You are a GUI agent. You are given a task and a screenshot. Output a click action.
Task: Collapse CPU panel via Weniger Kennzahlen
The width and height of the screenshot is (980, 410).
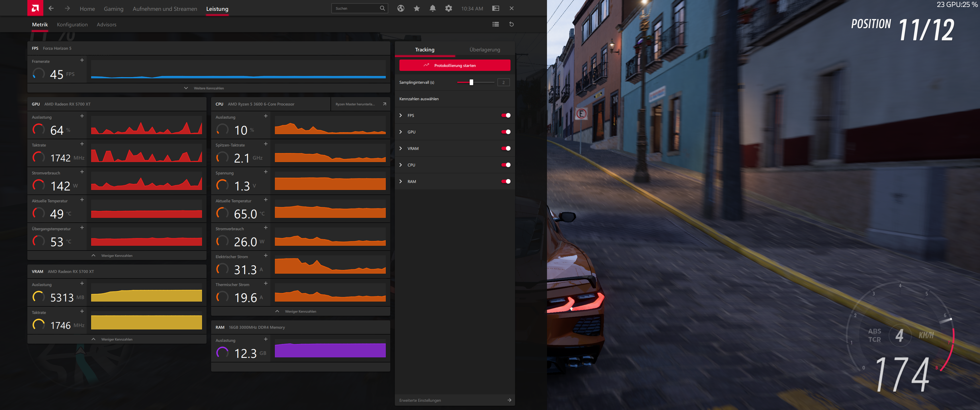(301, 311)
